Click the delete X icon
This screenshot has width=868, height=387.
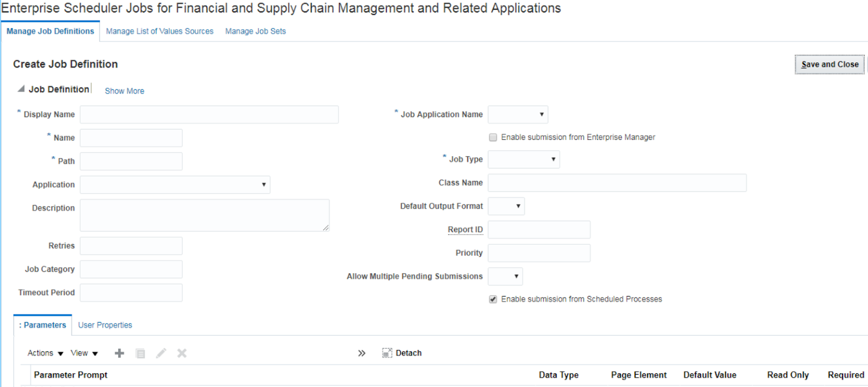(x=182, y=353)
